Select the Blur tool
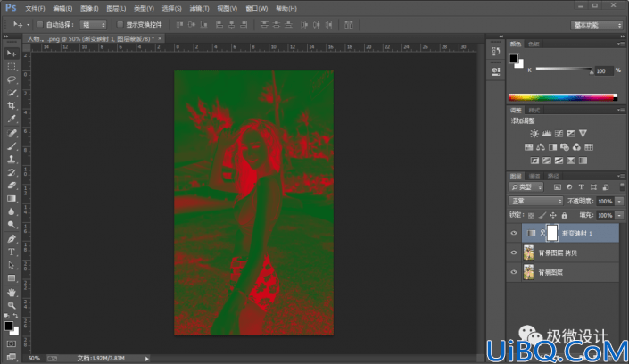Image resolution: width=629 pixels, height=364 pixels. pyautogui.click(x=12, y=211)
